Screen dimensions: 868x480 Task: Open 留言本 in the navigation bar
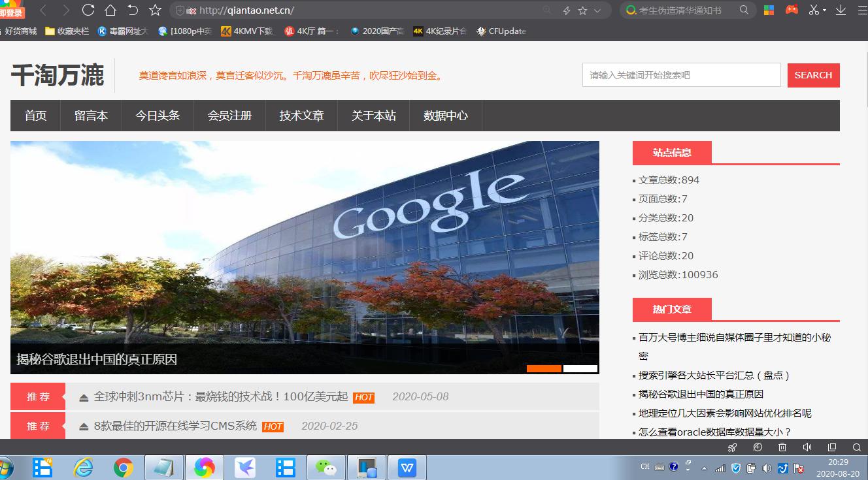(91, 116)
